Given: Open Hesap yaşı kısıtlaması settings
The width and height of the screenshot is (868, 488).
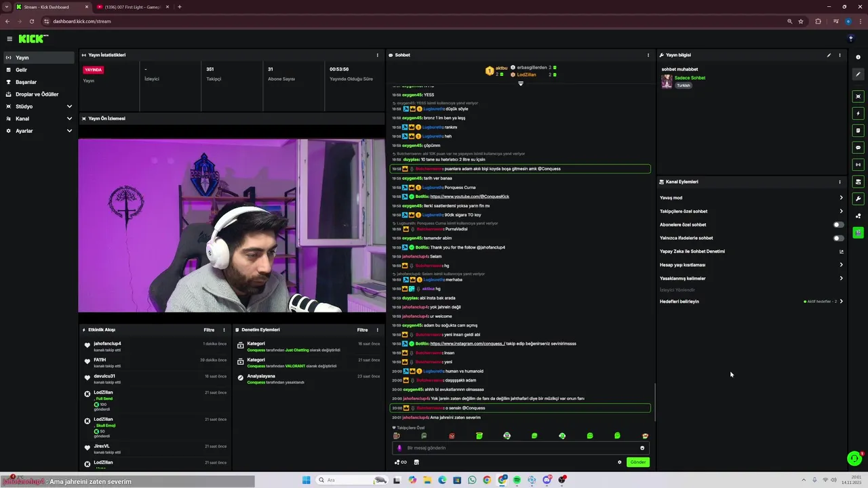Looking at the screenshot, I should coord(751,265).
